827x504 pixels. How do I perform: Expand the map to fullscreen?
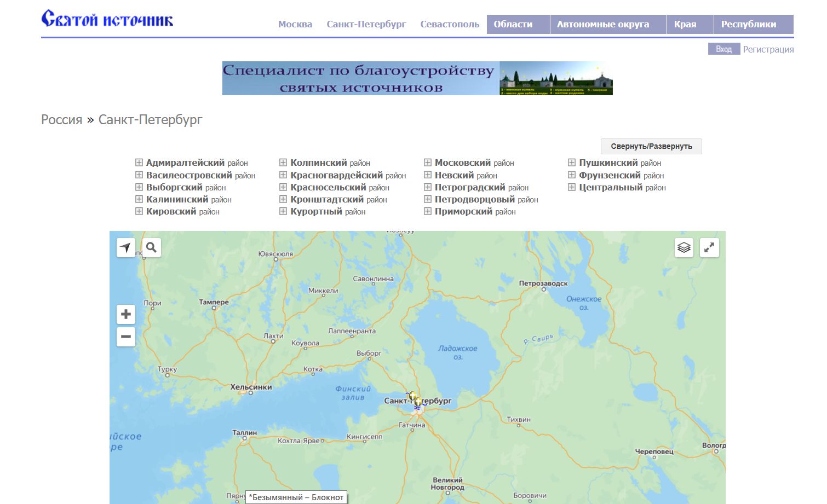click(709, 248)
